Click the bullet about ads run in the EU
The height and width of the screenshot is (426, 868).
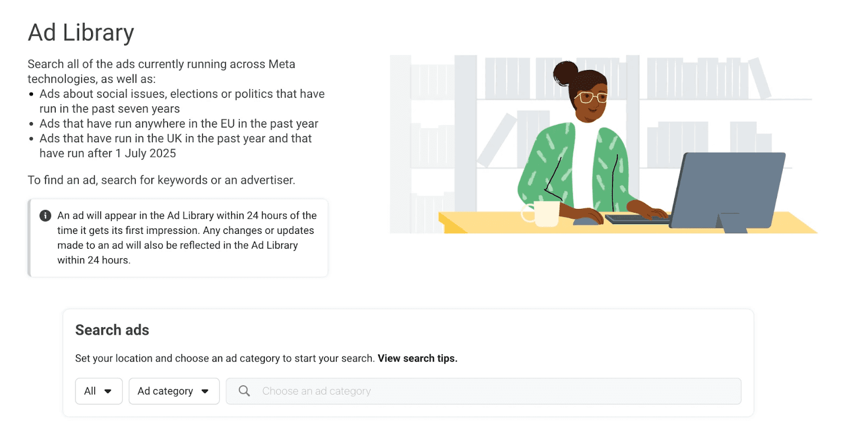[x=179, y=124]
